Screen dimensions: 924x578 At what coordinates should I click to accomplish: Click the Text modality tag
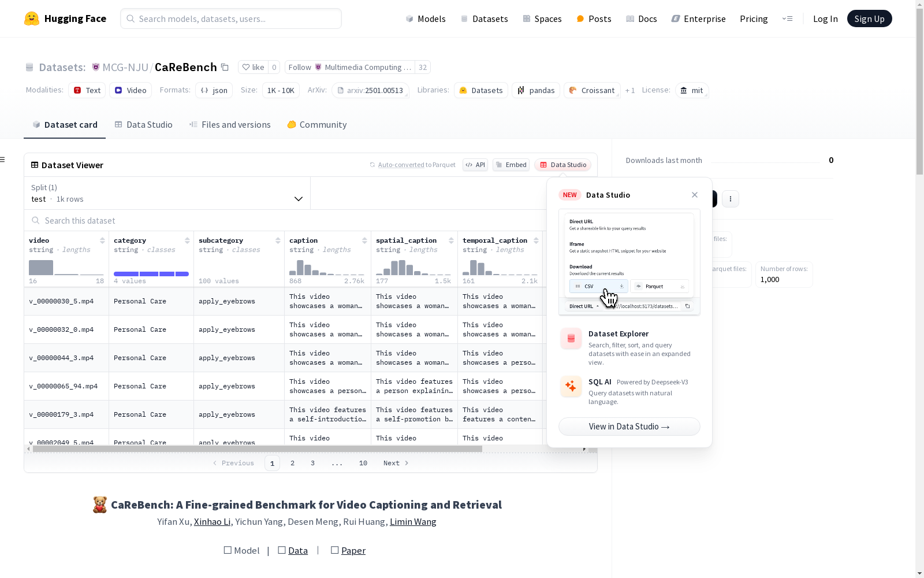87,90
